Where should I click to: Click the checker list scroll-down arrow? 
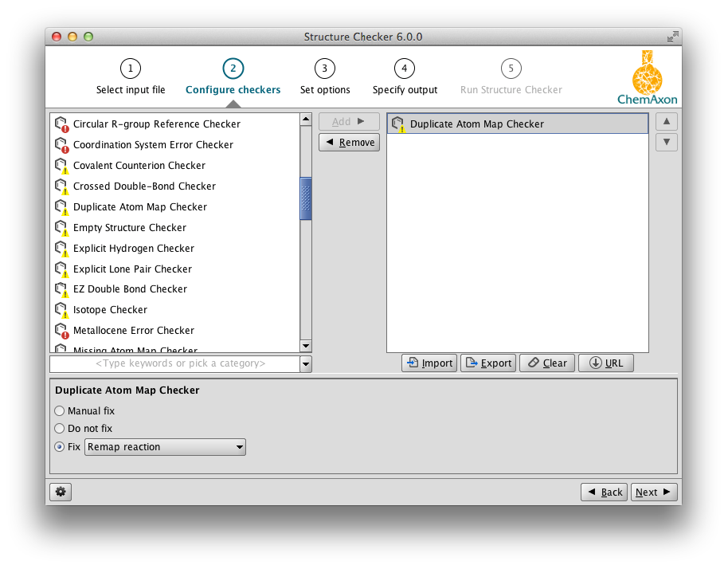pos(306,346)
